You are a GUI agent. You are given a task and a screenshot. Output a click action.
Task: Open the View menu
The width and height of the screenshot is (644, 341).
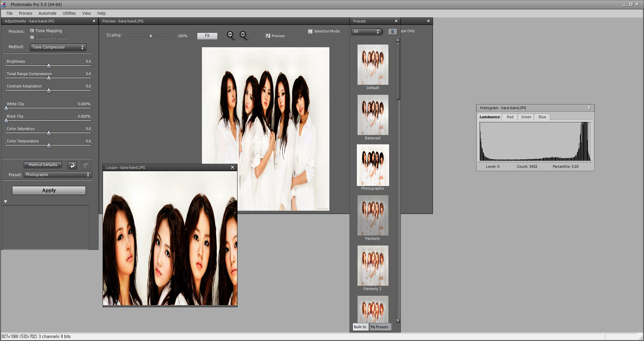click(87, 13)
